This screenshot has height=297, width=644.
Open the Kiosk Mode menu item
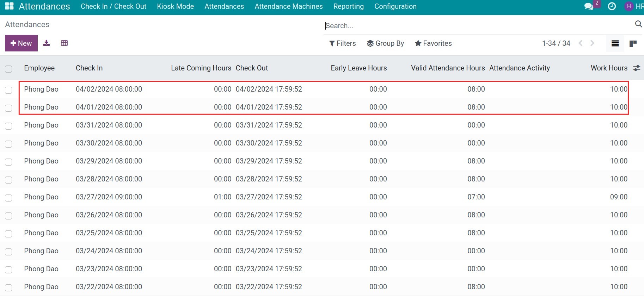click(x=175, y=6)
